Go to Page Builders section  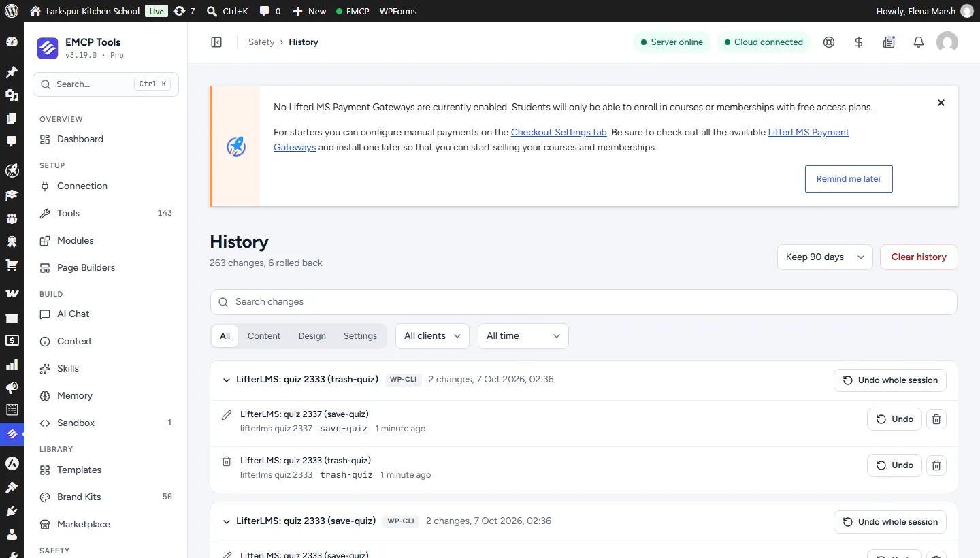105,267
